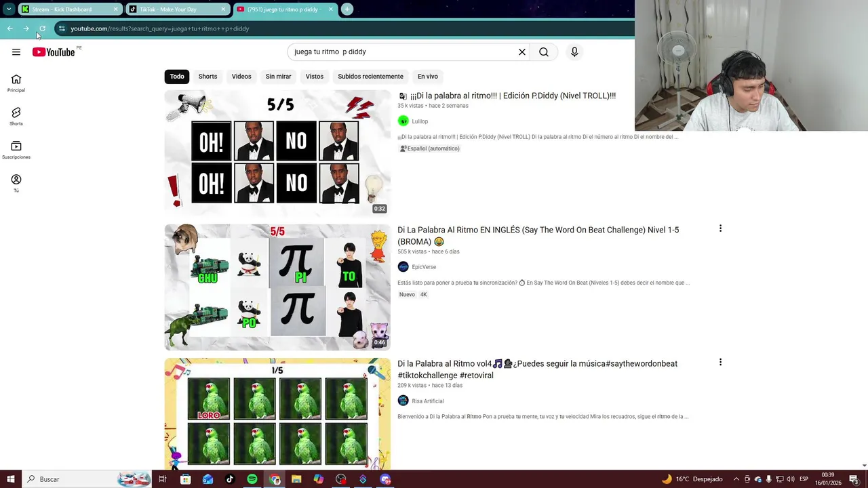Open a new browser tab

(x=347, y=9)
